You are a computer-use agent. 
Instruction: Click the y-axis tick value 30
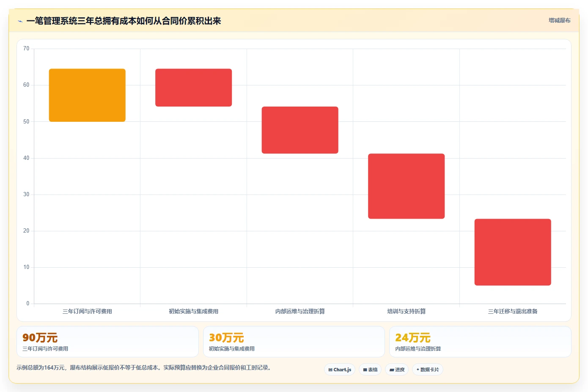tap(26, 195)
